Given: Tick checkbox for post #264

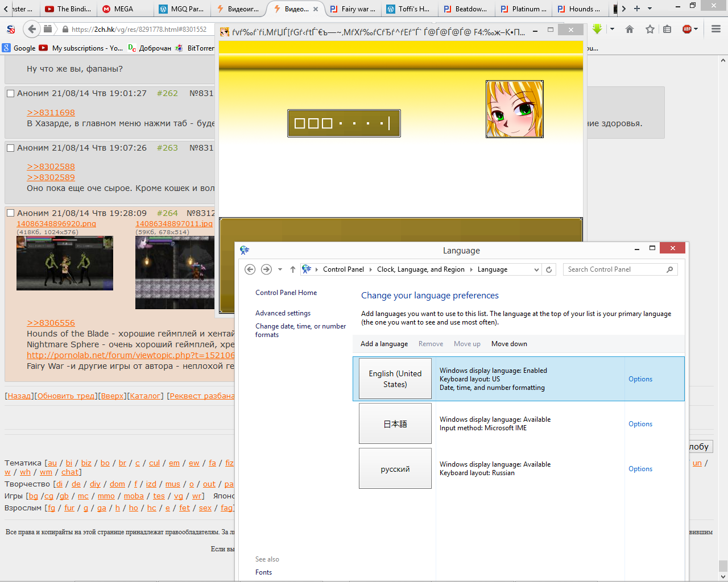Looking at the screenshot, I should click(10, 213).
